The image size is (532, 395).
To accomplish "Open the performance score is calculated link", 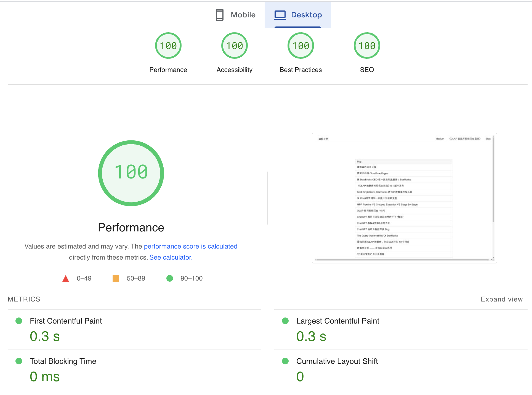I will point(191,246).
